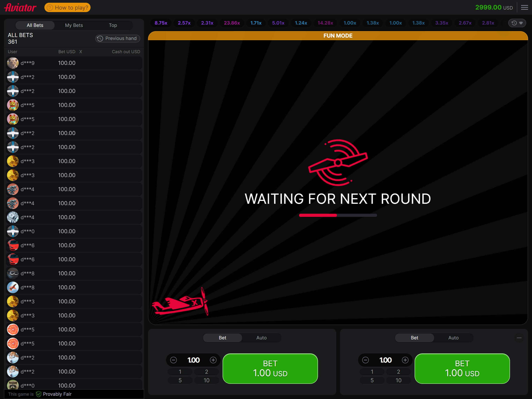Viewport: 532px width, 399px height.
Task: Click the How to play button
Action: point(67,7)
